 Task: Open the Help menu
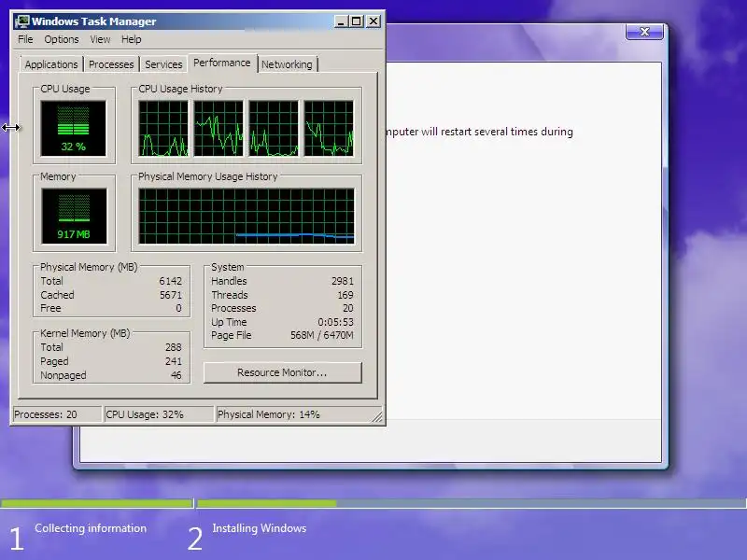point(131,39)
